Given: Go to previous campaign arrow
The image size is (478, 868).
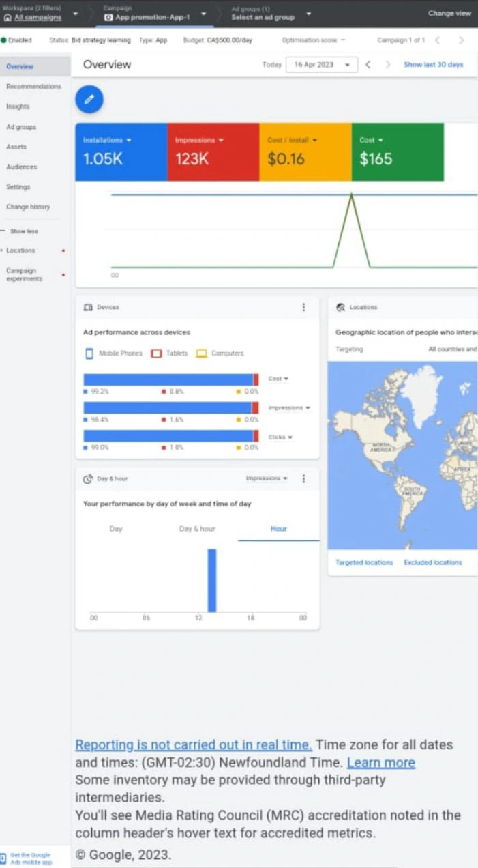Looking at the screenshot, I should (x=438, y=40).
